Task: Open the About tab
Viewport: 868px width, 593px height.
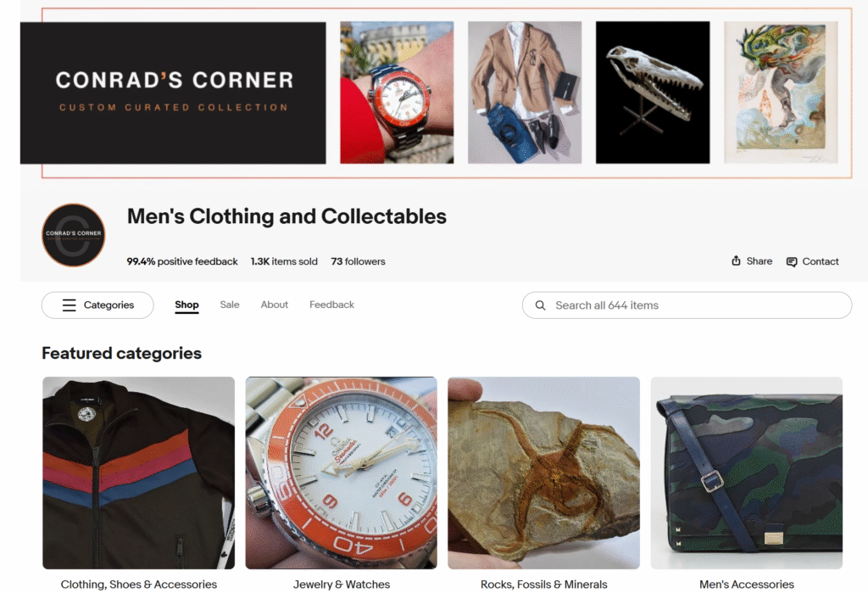Action: 275,305
